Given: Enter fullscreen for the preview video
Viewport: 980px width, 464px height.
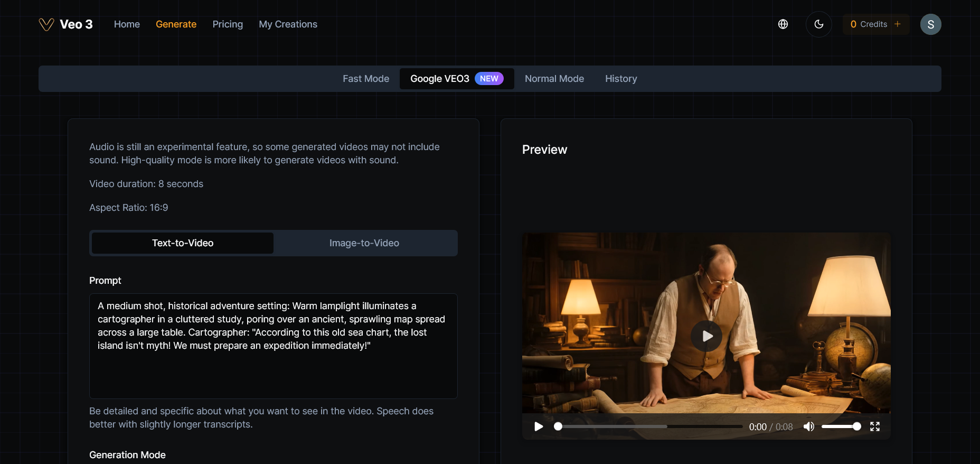Looking at the screenshot, I should click(x=875, y=426).
